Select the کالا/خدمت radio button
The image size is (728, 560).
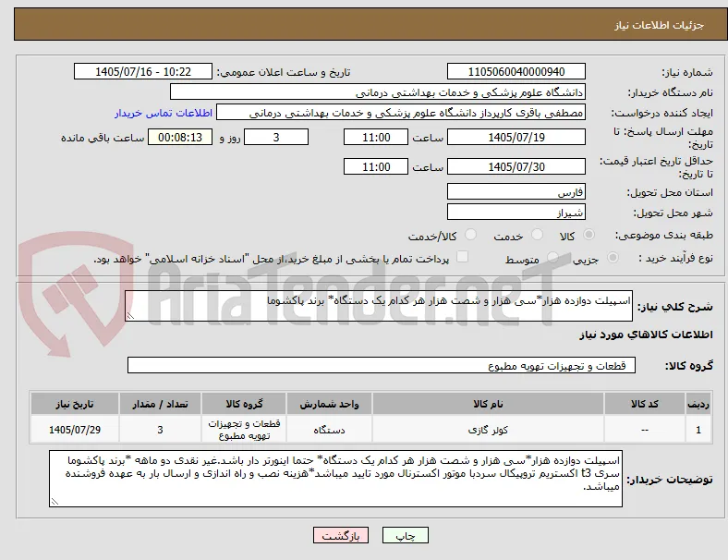pos(471,235)
